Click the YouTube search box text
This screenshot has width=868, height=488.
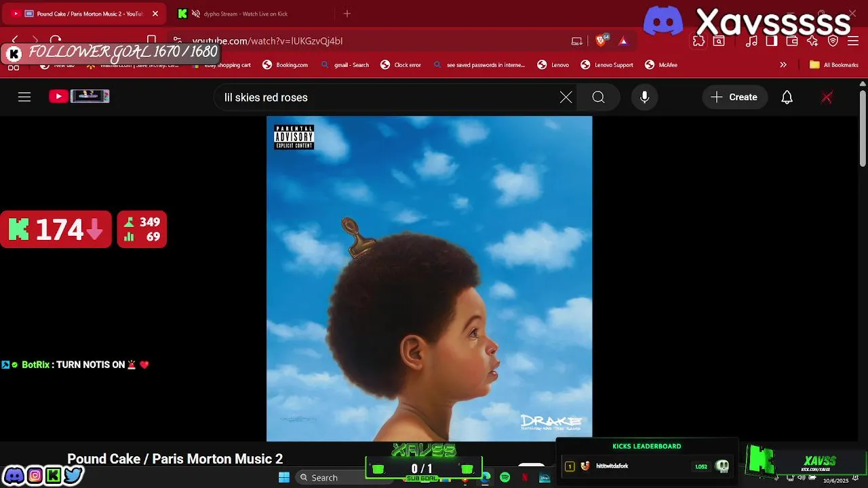click(x=266, y=98)
